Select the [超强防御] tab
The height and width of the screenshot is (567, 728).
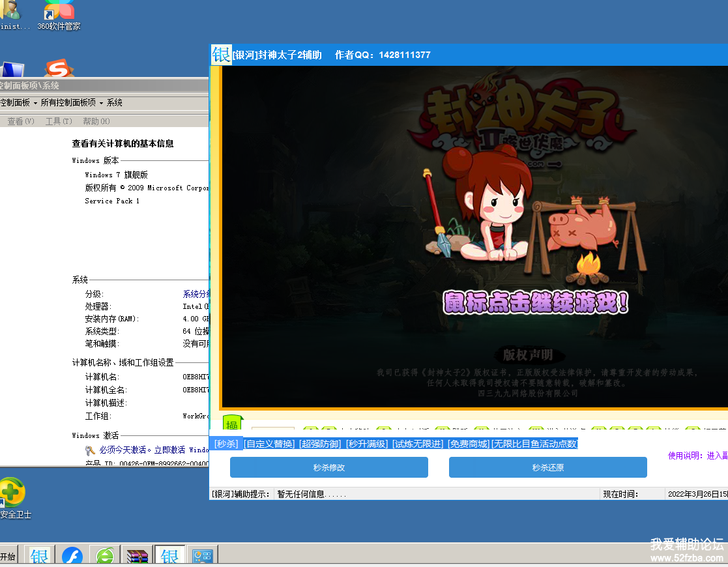[320, 444]
